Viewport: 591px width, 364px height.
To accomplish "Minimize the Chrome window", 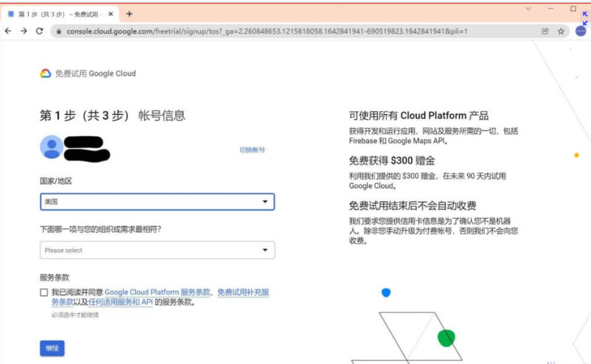I will (550, 9).
